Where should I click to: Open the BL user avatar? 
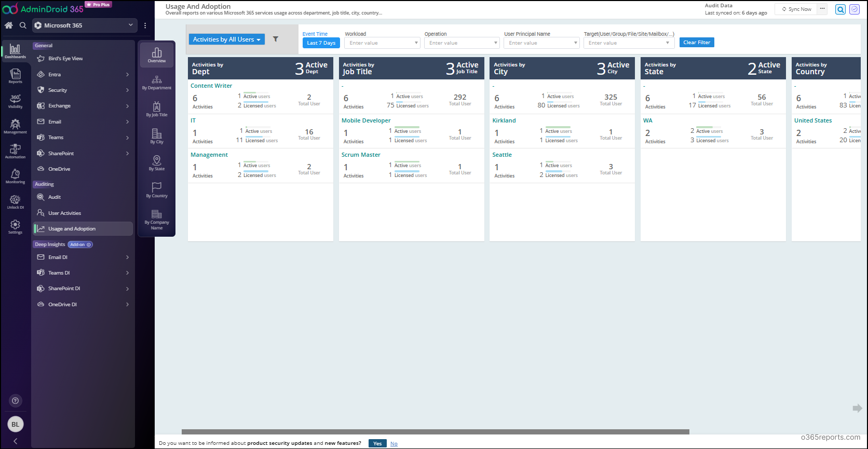16,424
